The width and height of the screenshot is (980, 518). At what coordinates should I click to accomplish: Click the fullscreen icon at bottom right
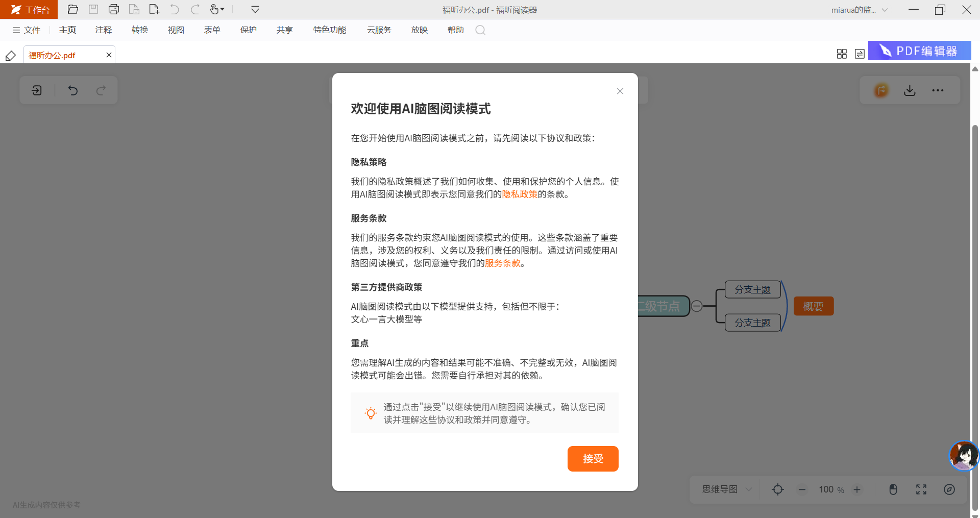click(x=921, y=489)
